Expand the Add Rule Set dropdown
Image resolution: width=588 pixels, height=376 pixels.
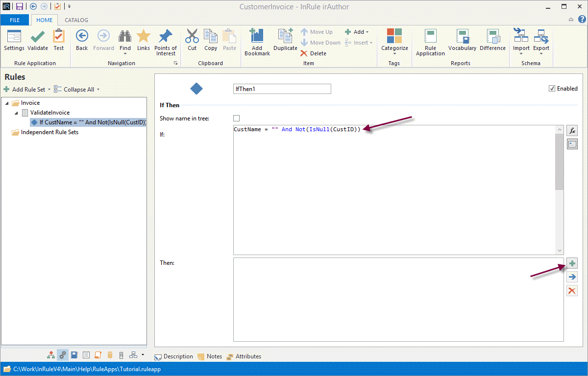[x=49, y=90]
